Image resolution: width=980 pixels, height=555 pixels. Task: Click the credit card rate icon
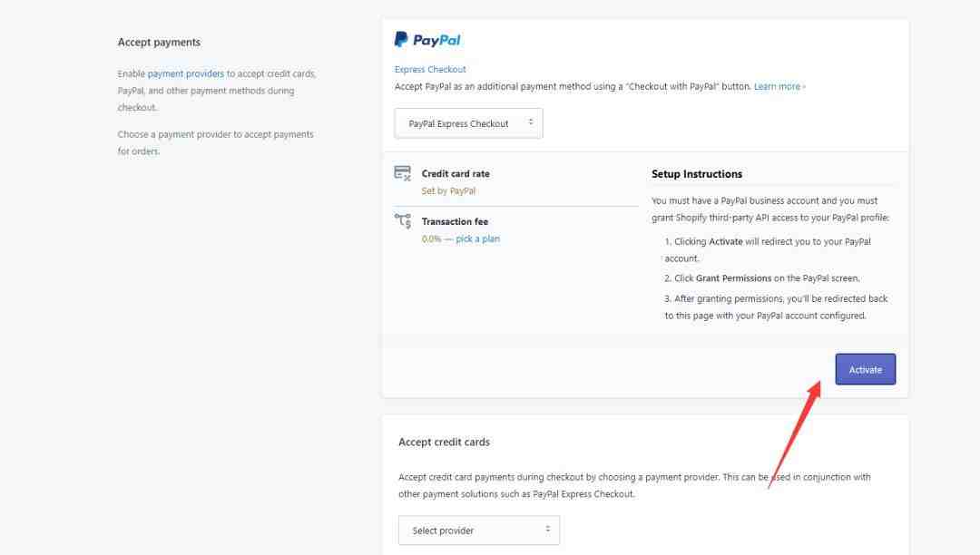[403, 173]
